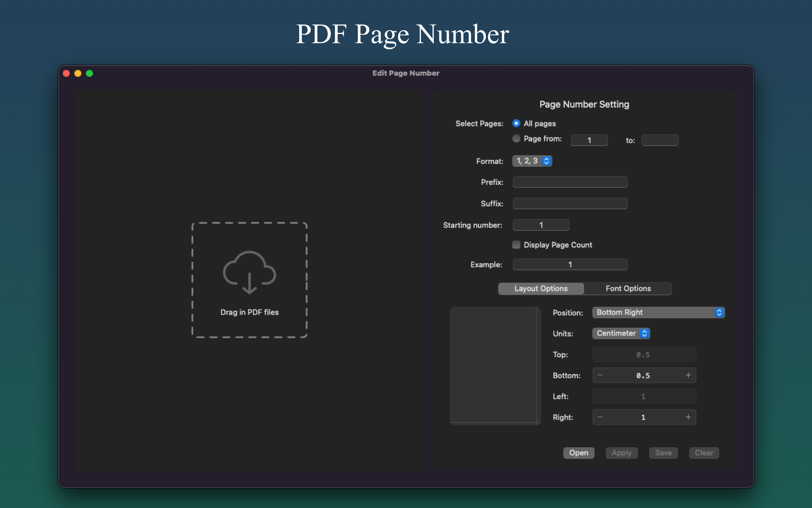Maximize the window with the green button
This screenshot has height=508, width=812.
[x=90, y=73]
